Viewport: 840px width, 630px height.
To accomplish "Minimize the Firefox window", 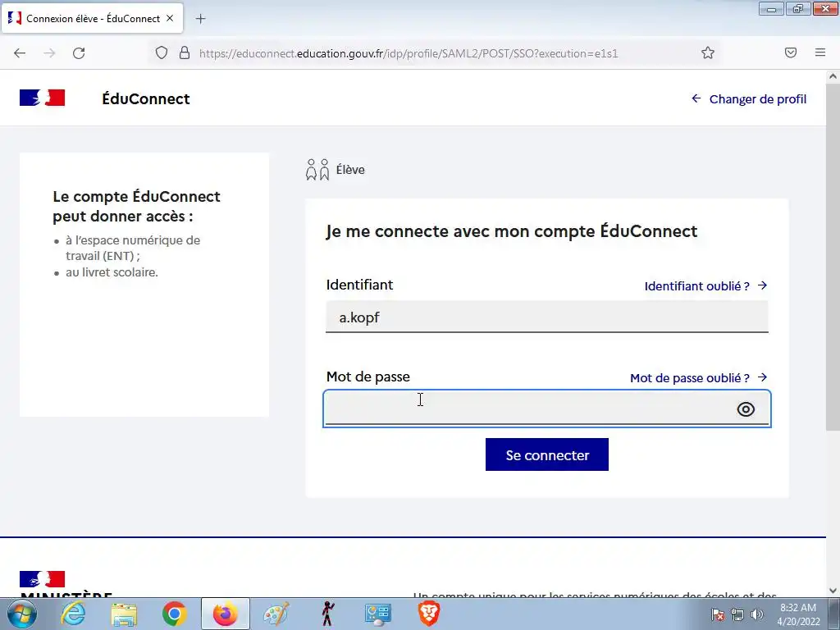I will pos(771,8).
